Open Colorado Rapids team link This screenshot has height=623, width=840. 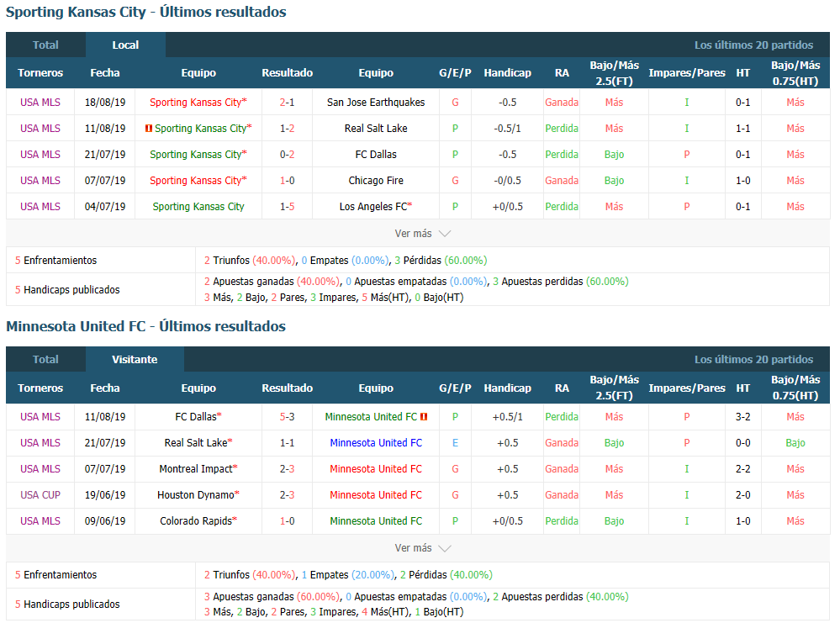198,521
